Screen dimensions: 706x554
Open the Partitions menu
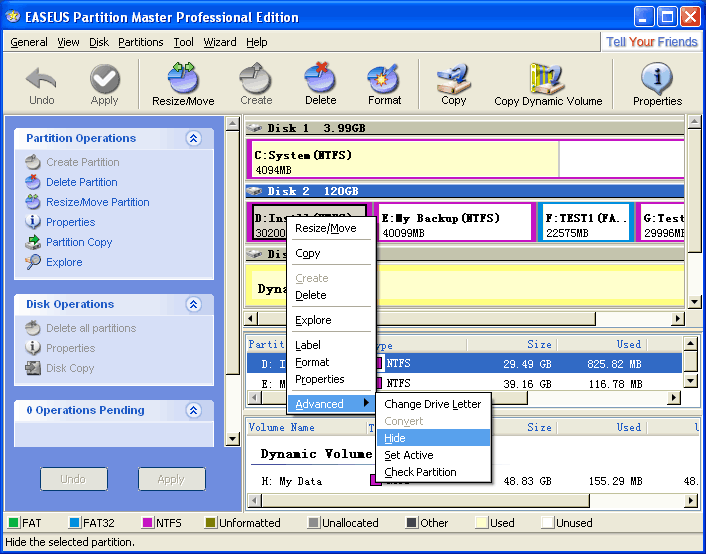[140, 42]
